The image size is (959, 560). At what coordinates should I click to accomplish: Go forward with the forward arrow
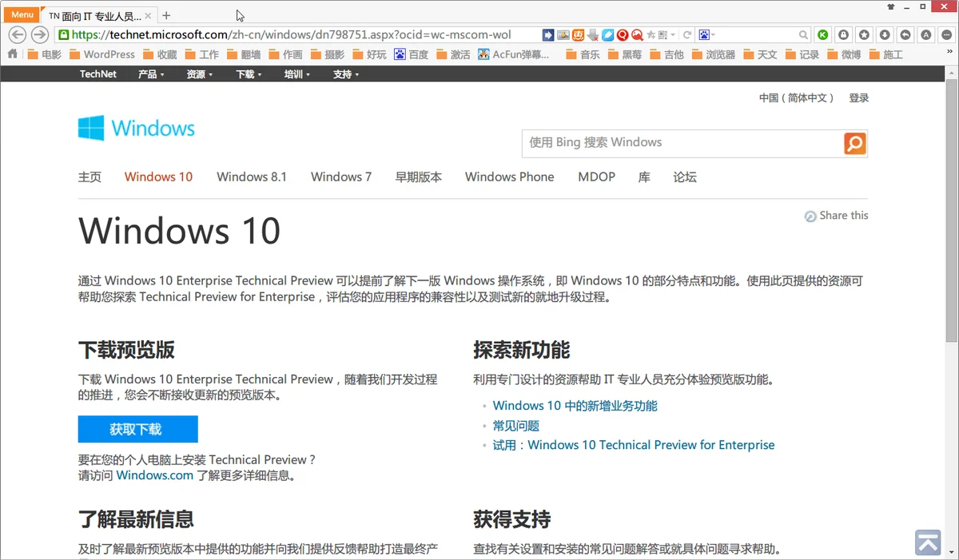[x=39, y=35]
